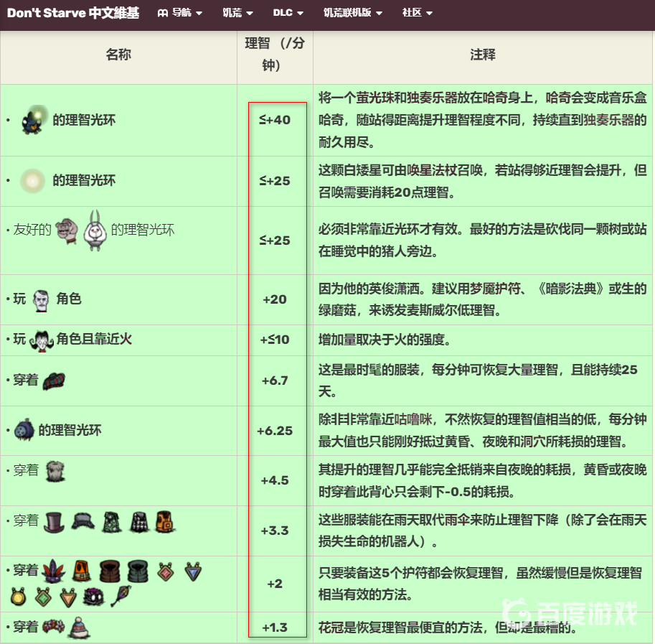Click the 名称 column header
655x644 pixels.
coord(118,55)
